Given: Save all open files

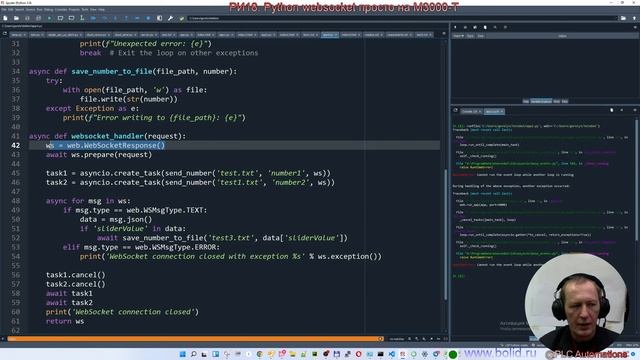Looking at the screenshot, I should [38, 18].
